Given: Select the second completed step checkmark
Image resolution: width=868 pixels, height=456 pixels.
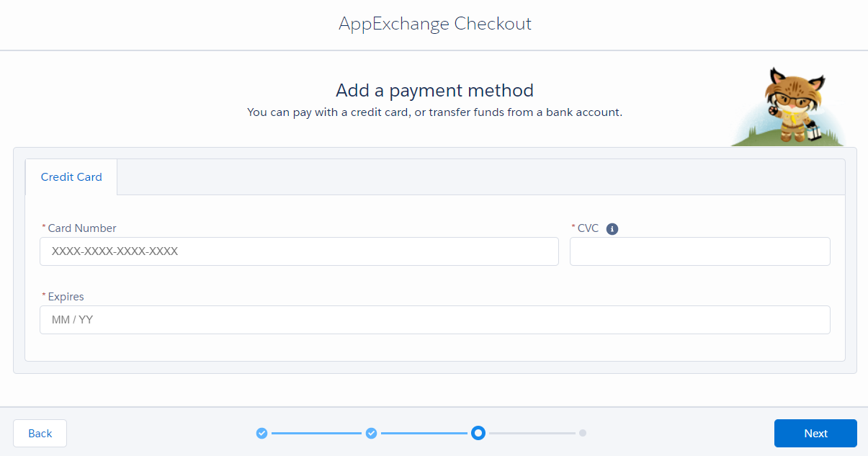Looking at the screenshot, I should (x=371, y=433).
